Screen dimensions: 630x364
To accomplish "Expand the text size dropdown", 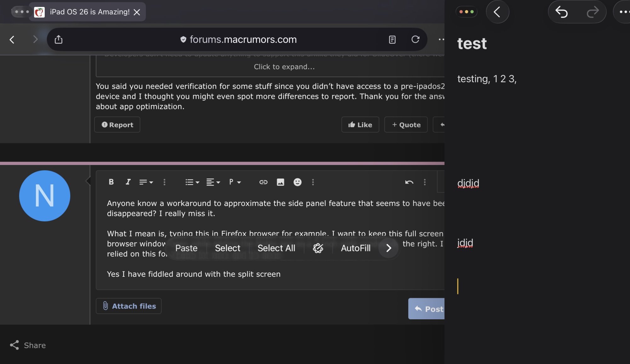I will [x=146, y=182].
